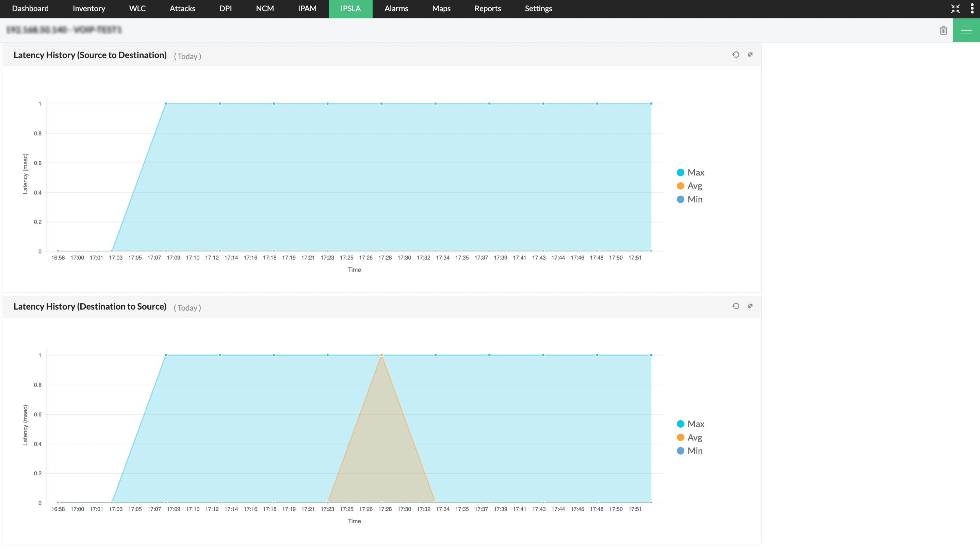This screenshot has width=980, height=558.
Task: Click the delete trash icon
Action: [943, 30]
